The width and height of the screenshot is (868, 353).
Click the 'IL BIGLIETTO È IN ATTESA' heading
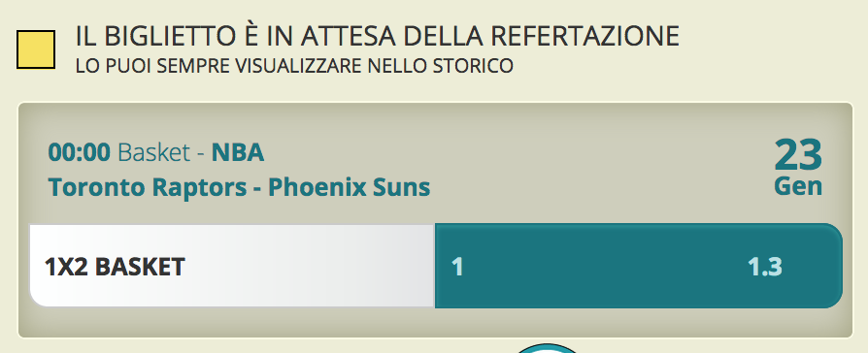click(x=377, y=37)
